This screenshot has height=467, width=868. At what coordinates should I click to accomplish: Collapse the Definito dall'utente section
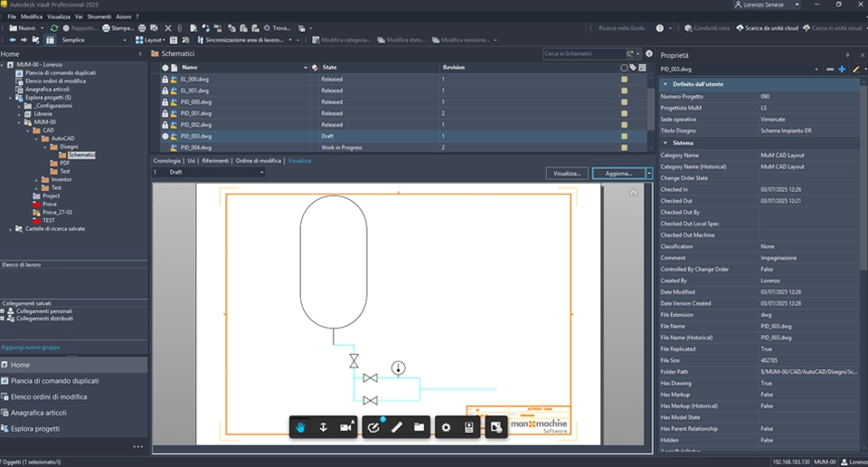[x=665, y=84]
